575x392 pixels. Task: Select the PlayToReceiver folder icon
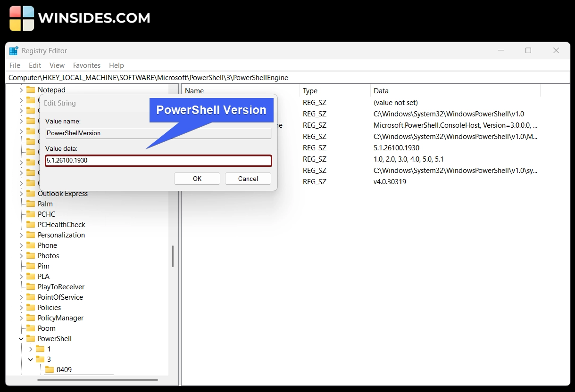31,287
